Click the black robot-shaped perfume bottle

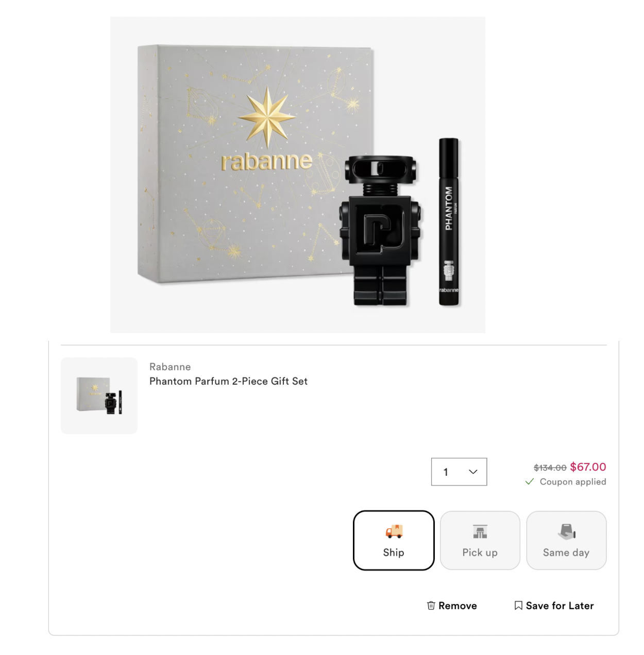(381, 230)
